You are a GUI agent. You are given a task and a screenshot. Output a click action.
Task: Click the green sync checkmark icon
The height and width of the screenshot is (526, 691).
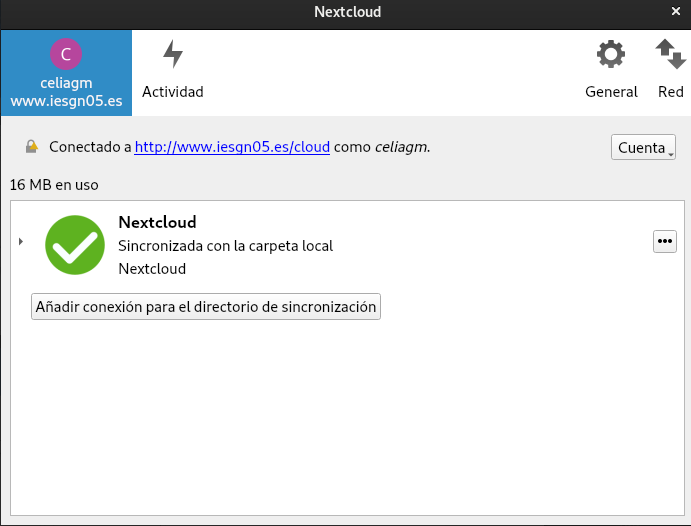point(75,245)
